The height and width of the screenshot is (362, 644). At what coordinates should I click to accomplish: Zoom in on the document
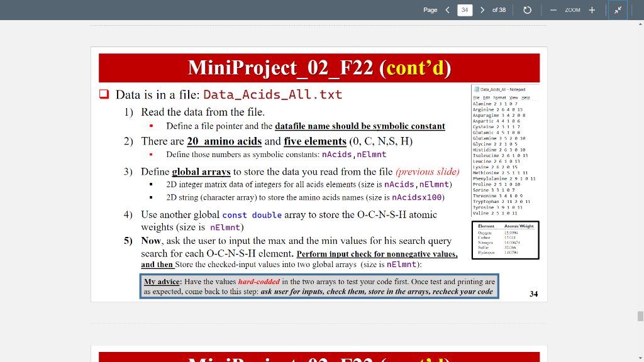pos(593,9)
